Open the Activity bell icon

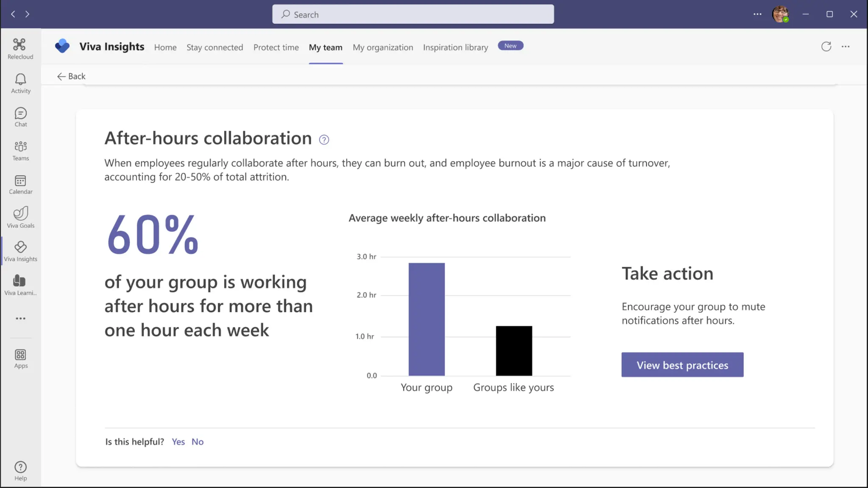click(20, 83)
